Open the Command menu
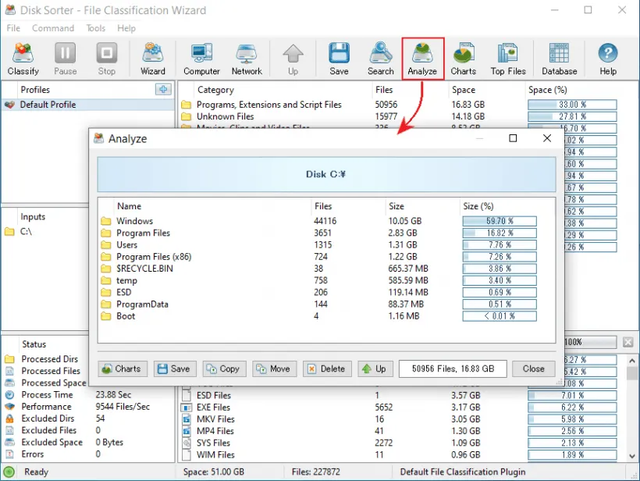 click(x=53, y=28)
